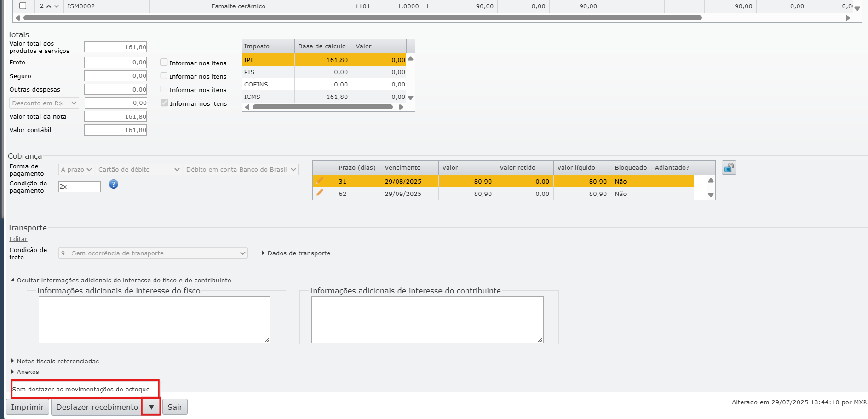
Task: Click the items grid scroll-right arrow
Action: (848, 18)
